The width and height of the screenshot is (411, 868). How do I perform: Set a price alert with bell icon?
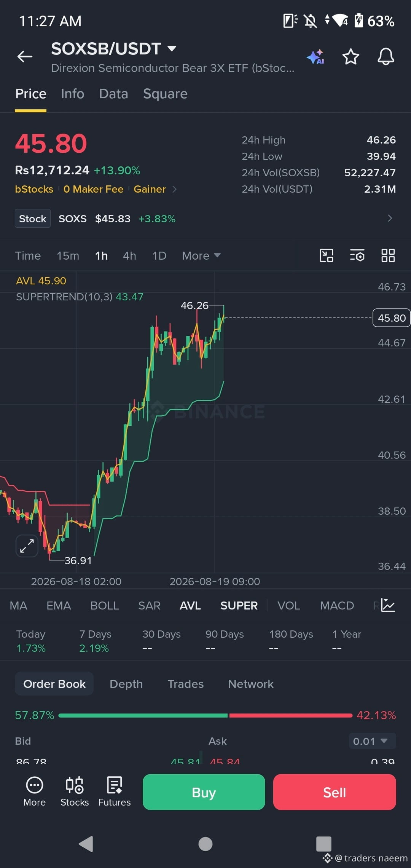coord(386,57)
